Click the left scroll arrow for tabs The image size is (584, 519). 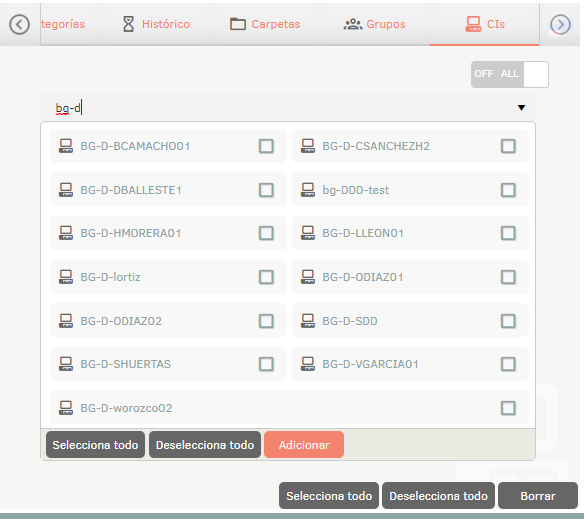click(19, 25)
